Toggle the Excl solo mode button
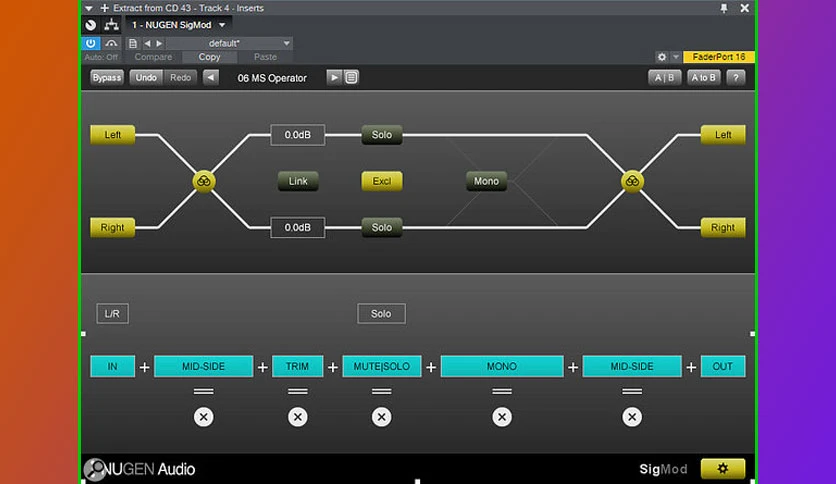Screen dimensions: 836x484 [382, 181]
